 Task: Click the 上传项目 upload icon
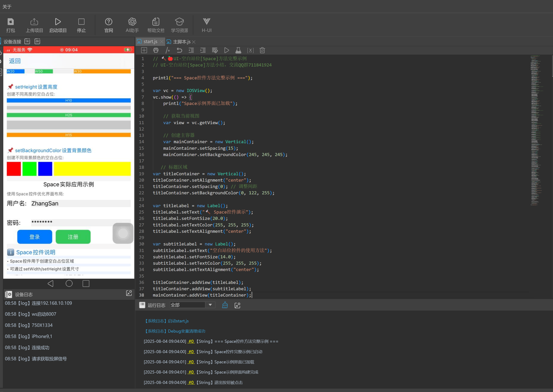(x=34, y=22)
